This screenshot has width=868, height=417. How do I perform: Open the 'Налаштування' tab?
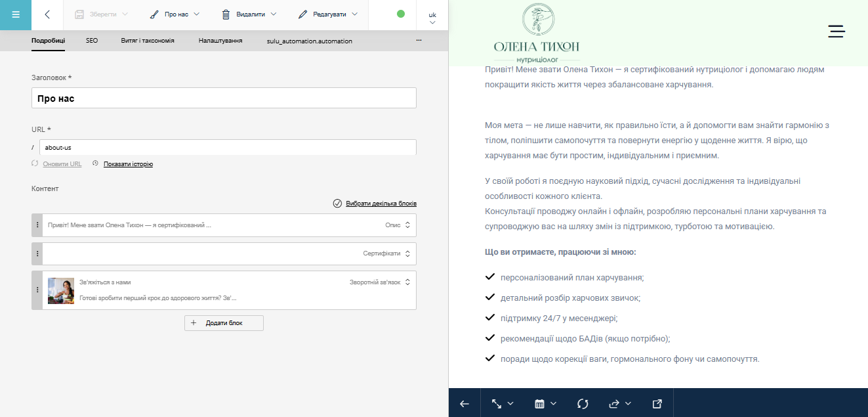[x=220, y=41]
